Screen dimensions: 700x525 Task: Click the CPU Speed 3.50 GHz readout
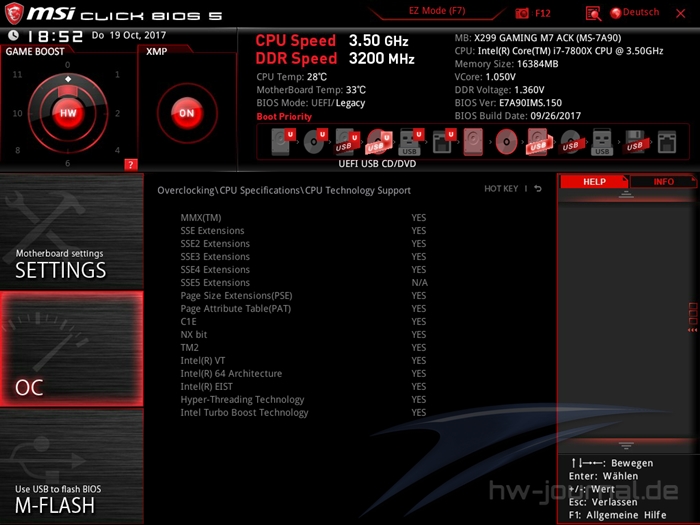click(332, 41)
